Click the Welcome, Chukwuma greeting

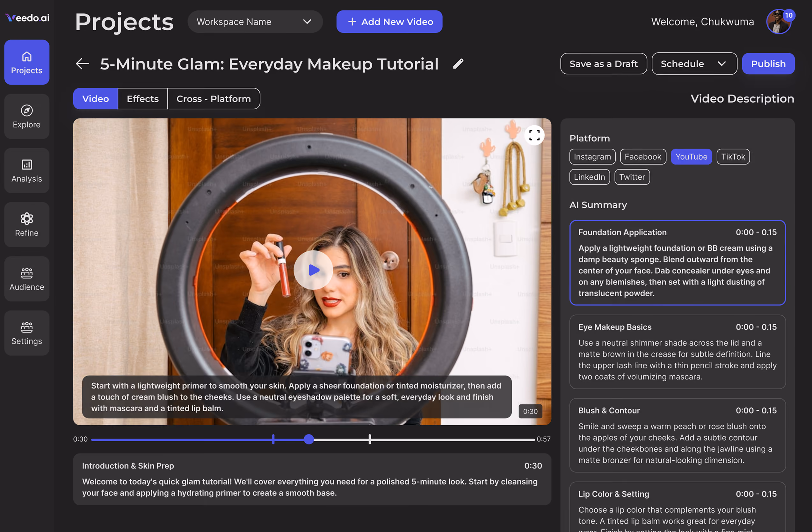[702, 22]
